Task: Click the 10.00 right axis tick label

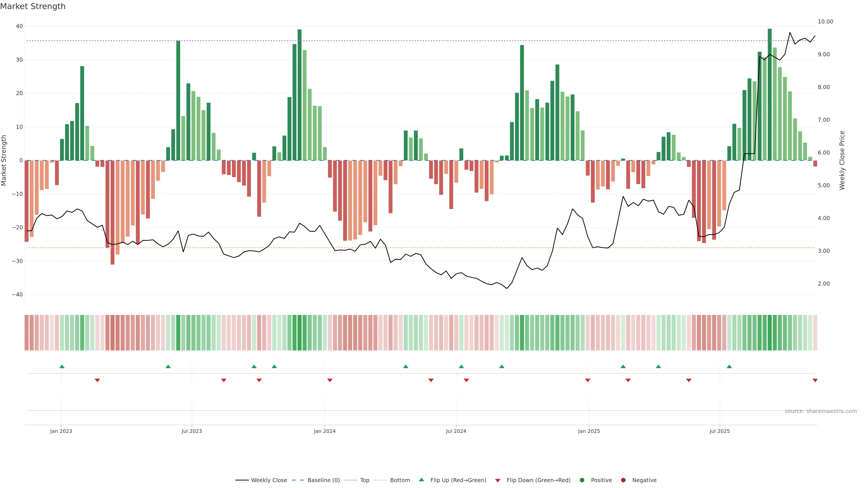Action: click(x=825, y=21)
